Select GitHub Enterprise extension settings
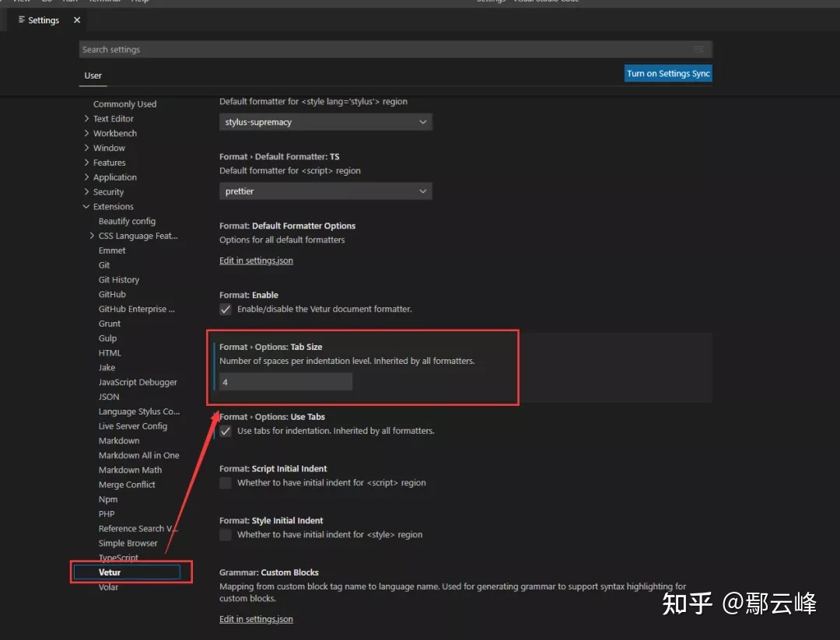840x640 pixels. 137,309
